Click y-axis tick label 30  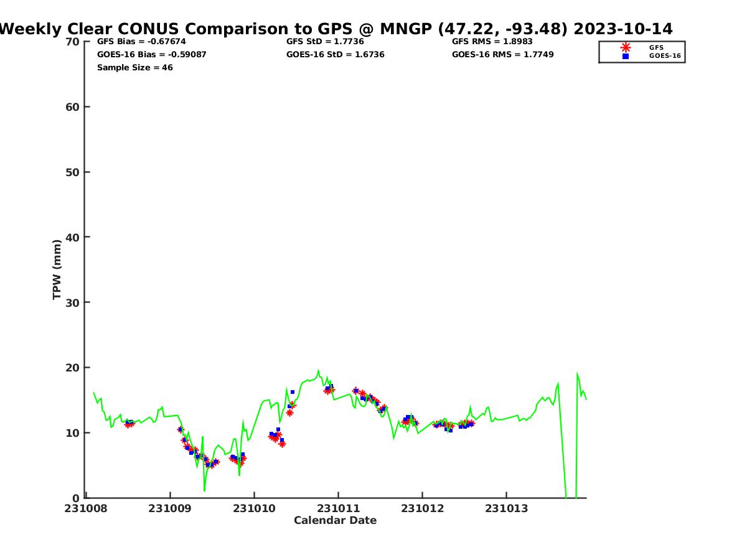point(73,302)
